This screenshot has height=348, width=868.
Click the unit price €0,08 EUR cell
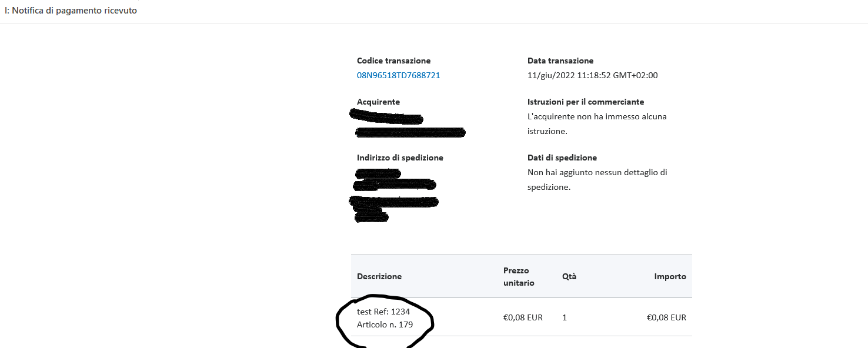(x=523, y=317)
